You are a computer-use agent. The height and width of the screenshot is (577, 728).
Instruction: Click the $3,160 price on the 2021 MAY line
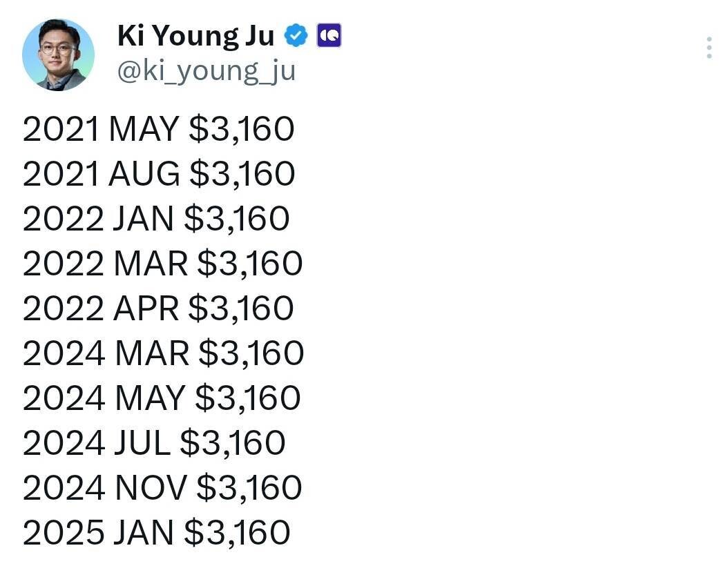[x=241, y=130]
